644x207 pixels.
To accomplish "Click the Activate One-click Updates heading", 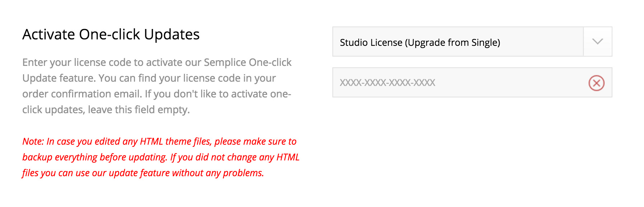I will point(111,34).
